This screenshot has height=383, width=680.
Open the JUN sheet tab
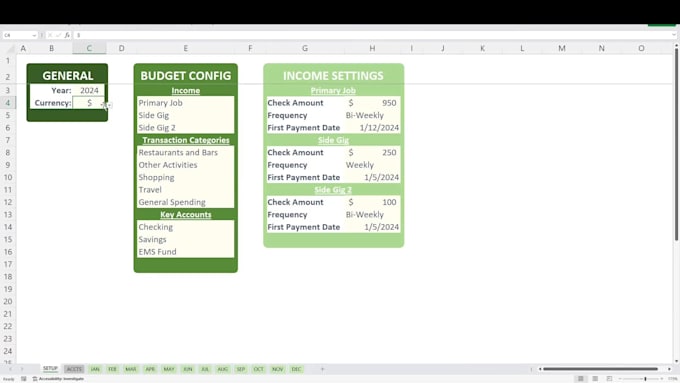tap(188, 369)
